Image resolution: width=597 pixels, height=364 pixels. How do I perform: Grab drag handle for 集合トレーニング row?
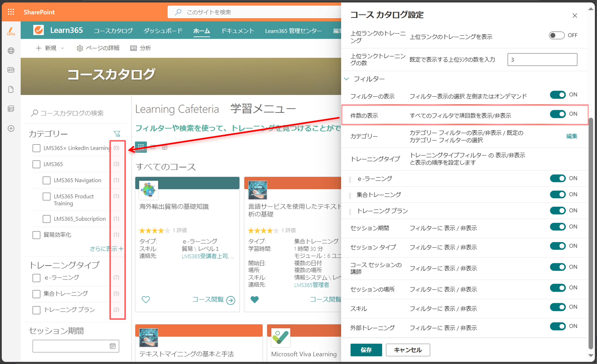350,195
